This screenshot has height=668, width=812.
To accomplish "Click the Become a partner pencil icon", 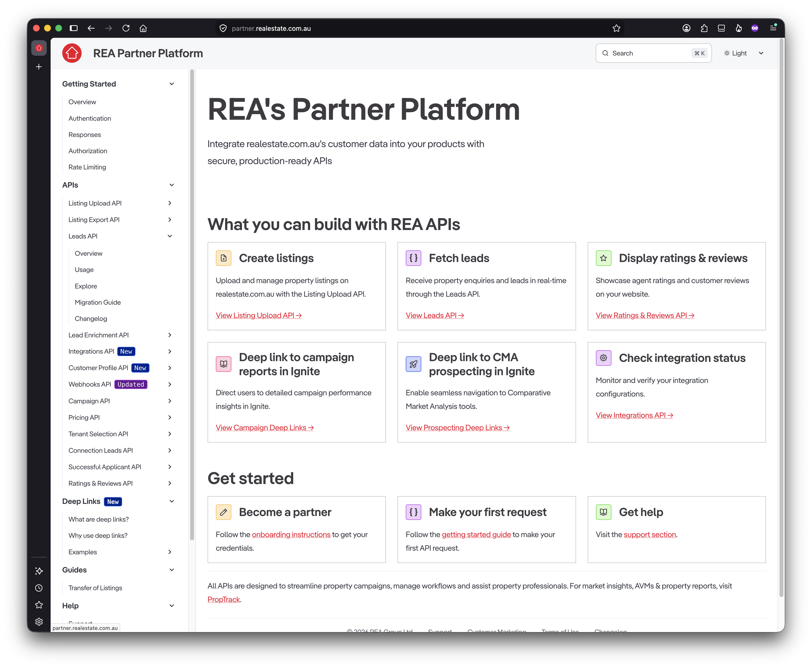I will pyautogui.click(x=224, y=512).
